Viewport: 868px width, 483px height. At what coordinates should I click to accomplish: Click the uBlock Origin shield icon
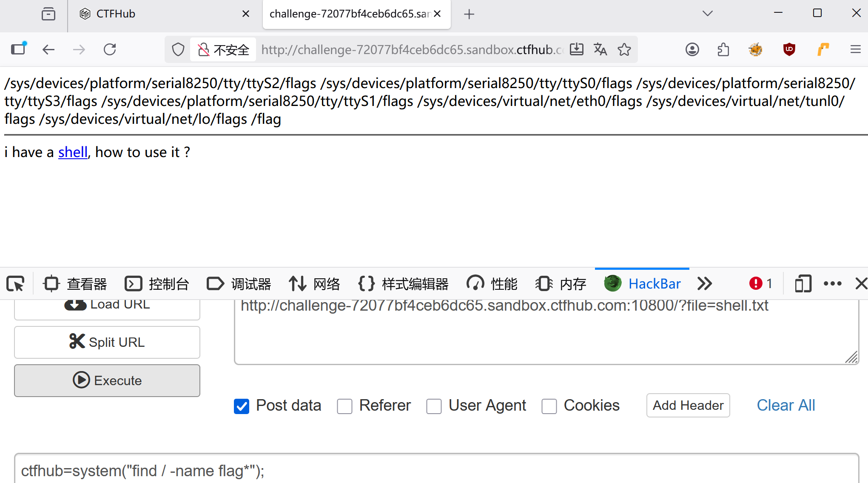pos(789,50)
